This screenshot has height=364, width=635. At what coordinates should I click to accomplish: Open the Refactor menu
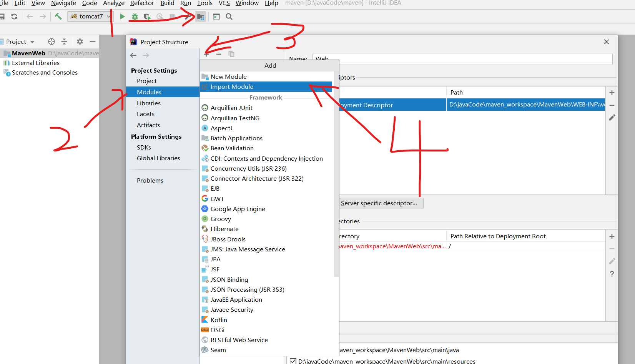pos(142,3)
